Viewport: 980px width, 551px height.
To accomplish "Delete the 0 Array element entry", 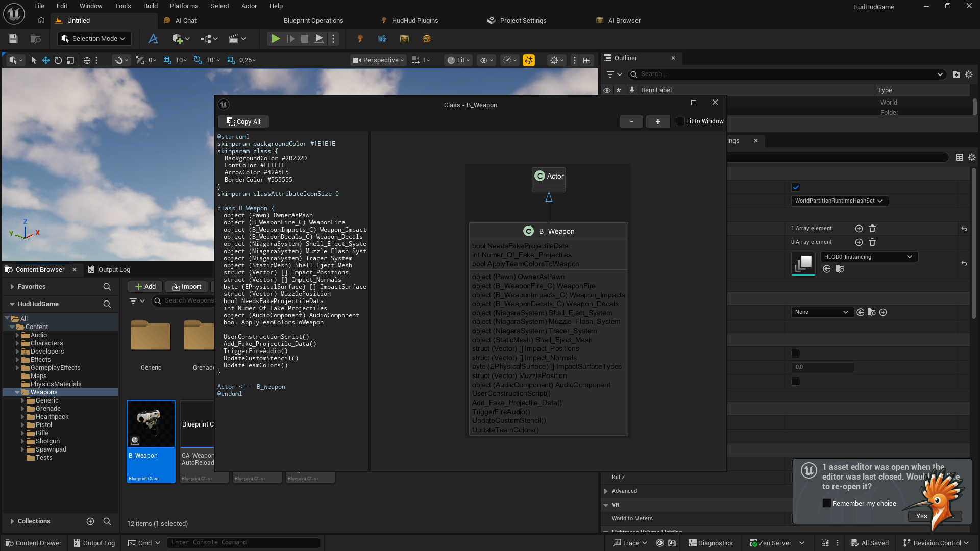I will click(x=872, y=242).
